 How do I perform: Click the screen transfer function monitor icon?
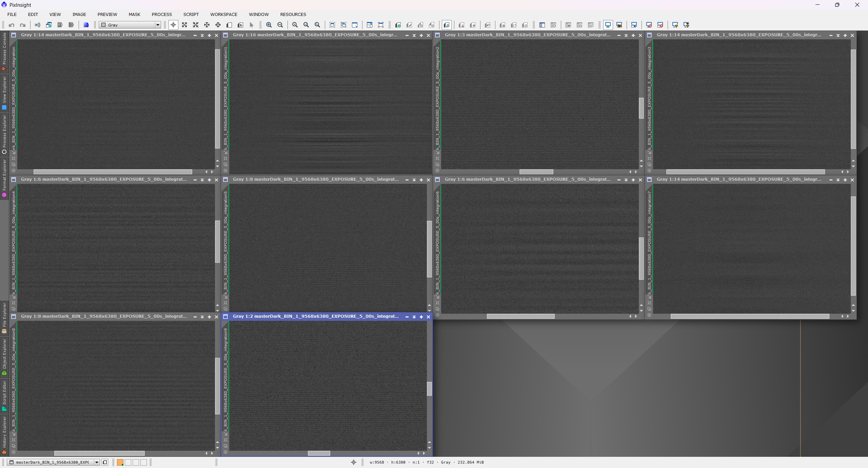[x=608, y=25]
